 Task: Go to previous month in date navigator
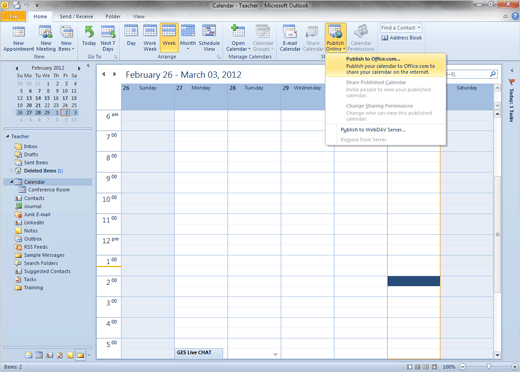pos(17,68)
